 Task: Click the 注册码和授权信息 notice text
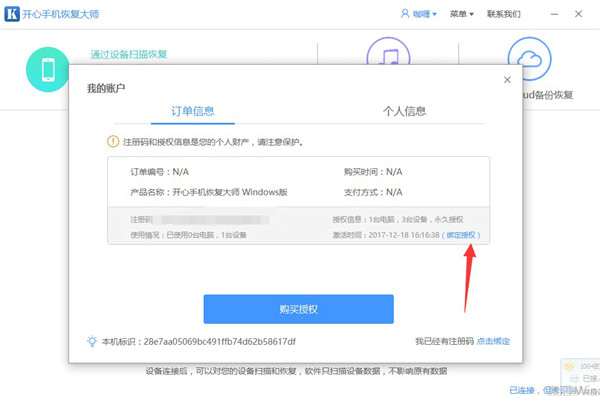(214, 142)
